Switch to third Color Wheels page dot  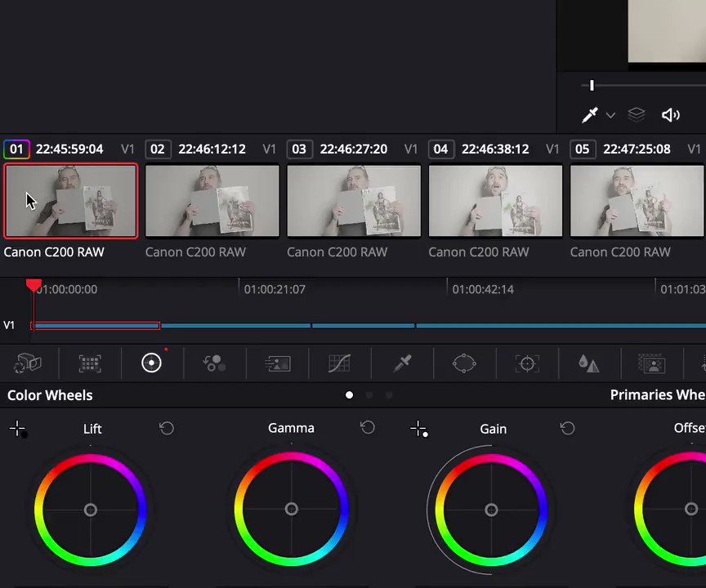(389, 395)
